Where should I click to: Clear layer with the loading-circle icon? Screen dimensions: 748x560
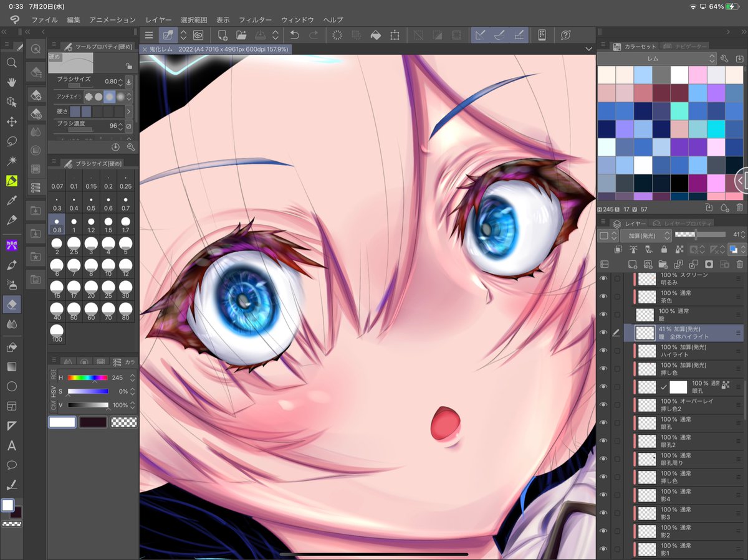(x=337, y=36)
